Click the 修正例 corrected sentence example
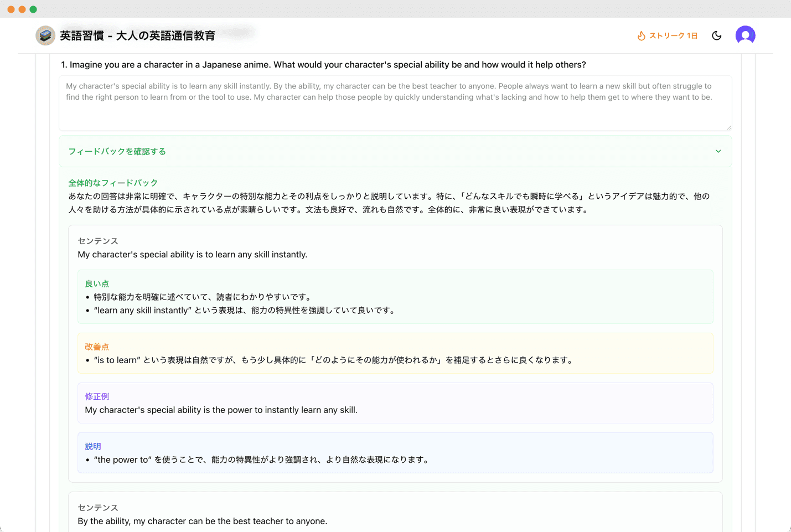Viewport: 791px width, 532px height. pyautogui.click(x=221, y=410)
